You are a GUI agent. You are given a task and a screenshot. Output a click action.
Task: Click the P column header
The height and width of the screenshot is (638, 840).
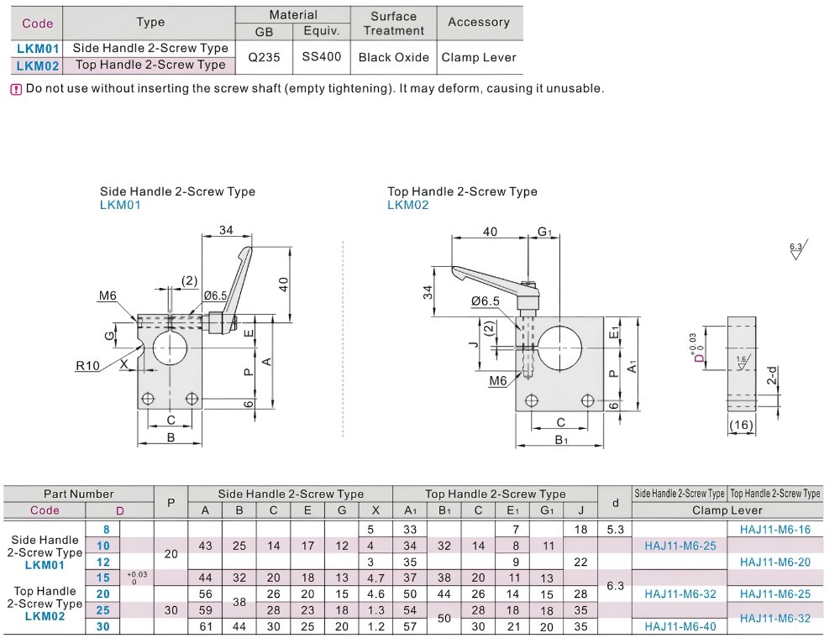[171, 503]
